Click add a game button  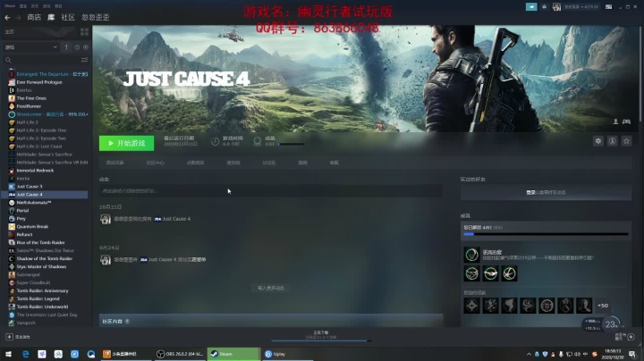[18, 337]
